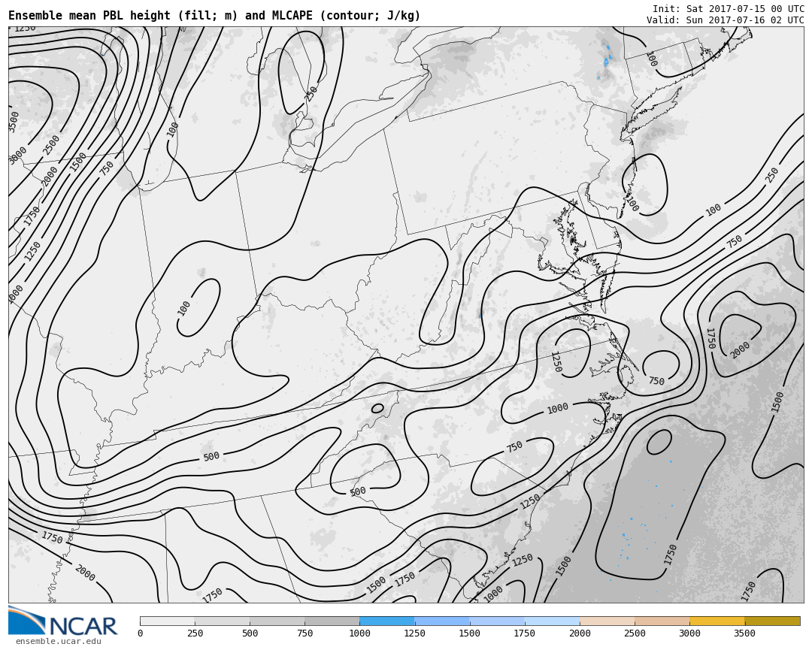This screenshot has width=812, height=650.
Task: Pick the 1250–1500 blue colorbar swatch
Action: 442,621
